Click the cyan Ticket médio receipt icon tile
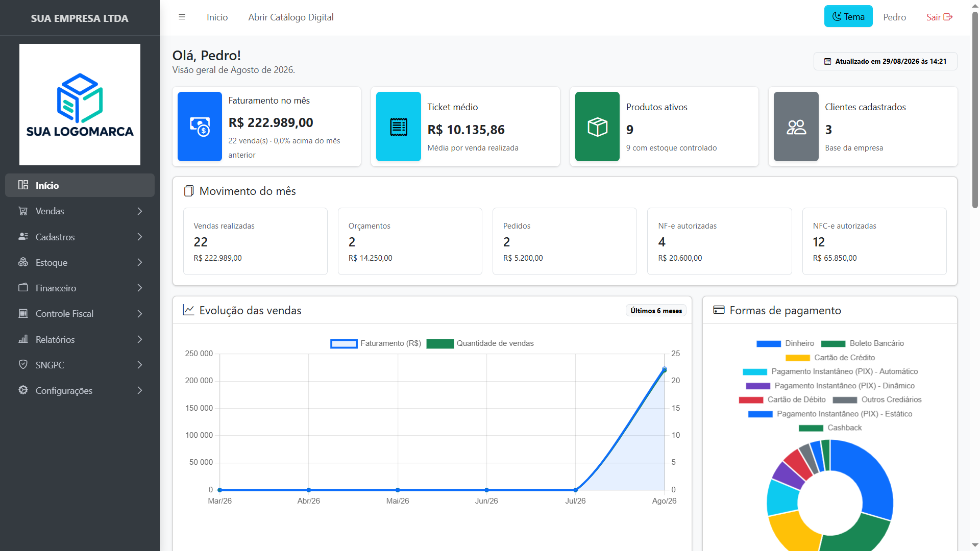980x551 pixels. point(399,127)
